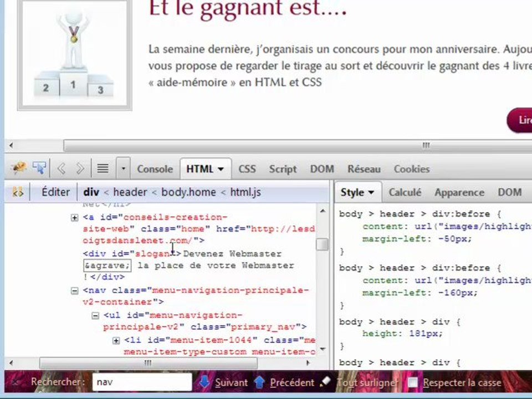Focus the Rechercher search field
The image size is (532, 399).
tap(142, 382)
